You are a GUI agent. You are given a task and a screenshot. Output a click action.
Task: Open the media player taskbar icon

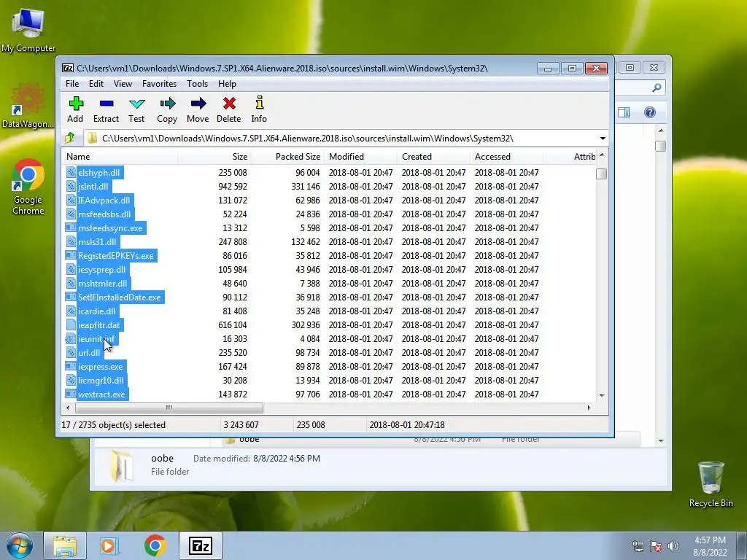tap(109, 545)
